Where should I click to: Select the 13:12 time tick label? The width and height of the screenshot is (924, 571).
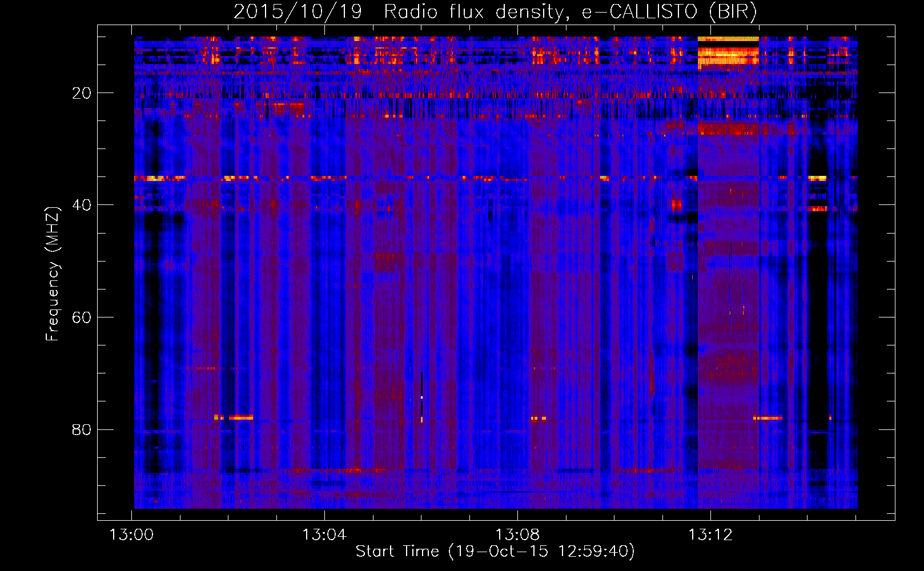[710, 535]
